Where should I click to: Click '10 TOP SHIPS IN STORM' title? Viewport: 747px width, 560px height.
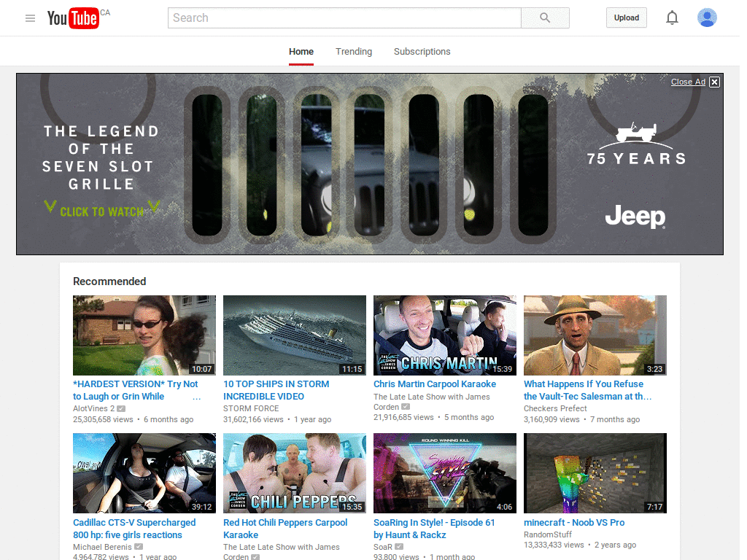click(x=276, y=390)
